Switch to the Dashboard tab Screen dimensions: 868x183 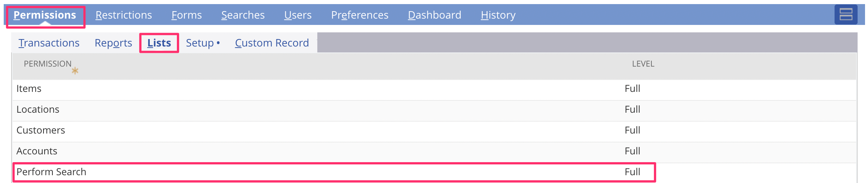435,15
